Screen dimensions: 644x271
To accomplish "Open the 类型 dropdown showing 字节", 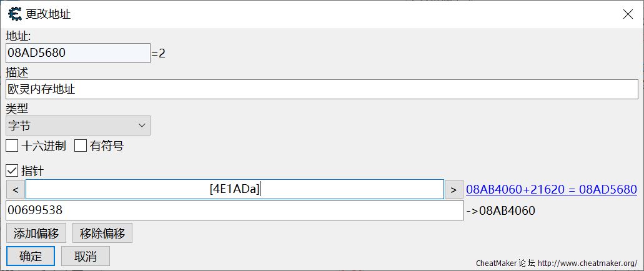I will tap(78, 126).
